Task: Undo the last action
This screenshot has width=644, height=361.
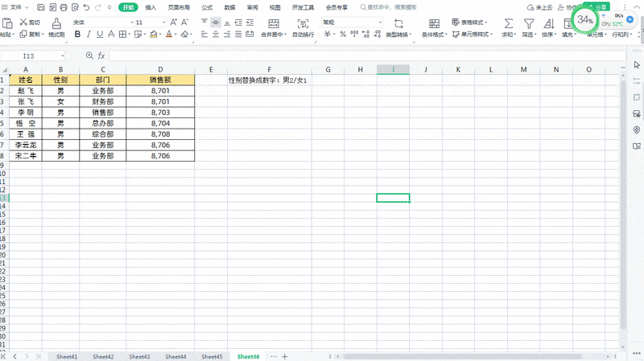Action: click(x=86, y=7)
